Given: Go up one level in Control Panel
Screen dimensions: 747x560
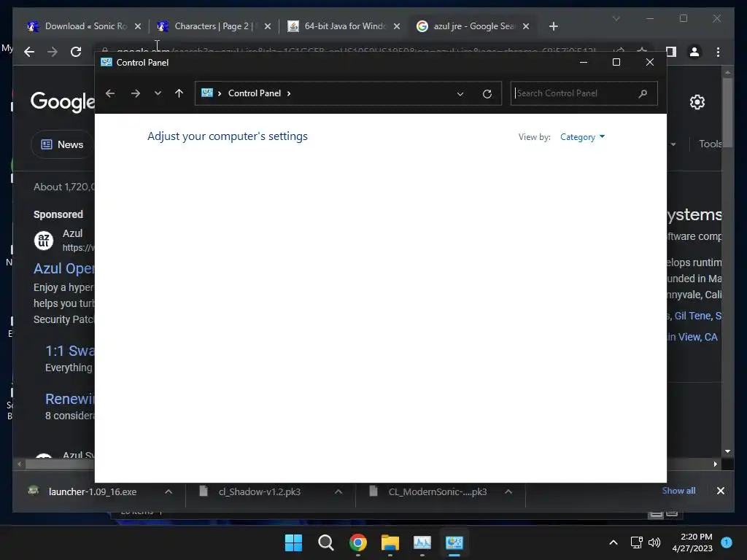Looking at the screenshot, I should 179,93.
